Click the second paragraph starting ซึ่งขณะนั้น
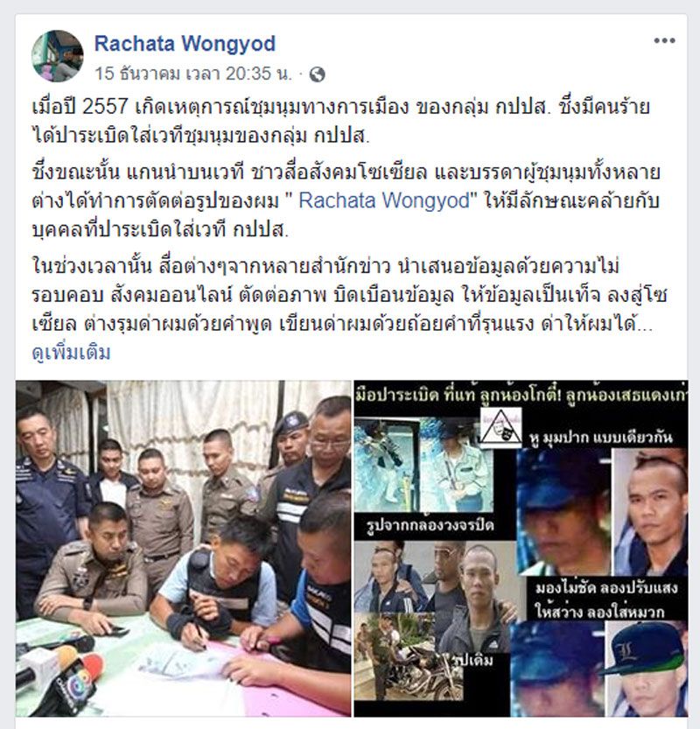 click(346, 201)
